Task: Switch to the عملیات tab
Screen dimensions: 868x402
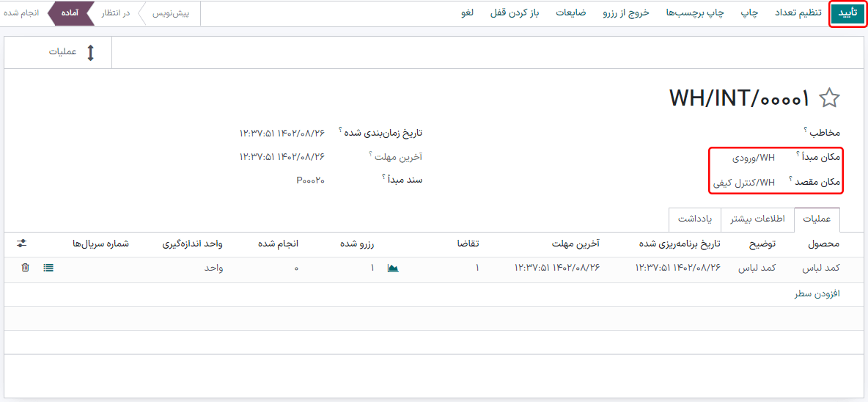Action: click(817, 219)
